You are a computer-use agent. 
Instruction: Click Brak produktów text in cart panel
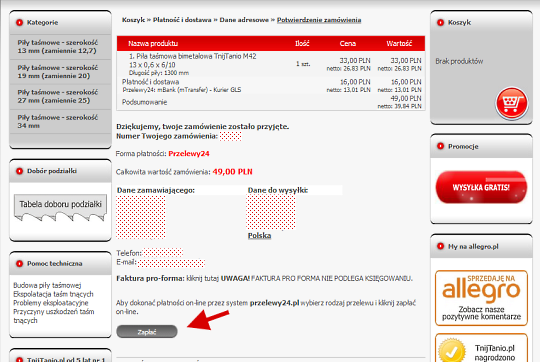[x=459, y=61]
